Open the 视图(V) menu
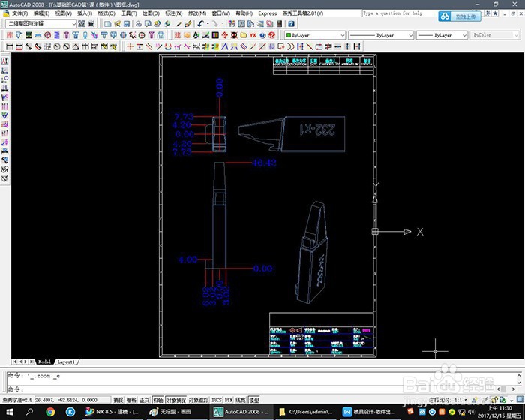525x420 pixels. [63, 13]
